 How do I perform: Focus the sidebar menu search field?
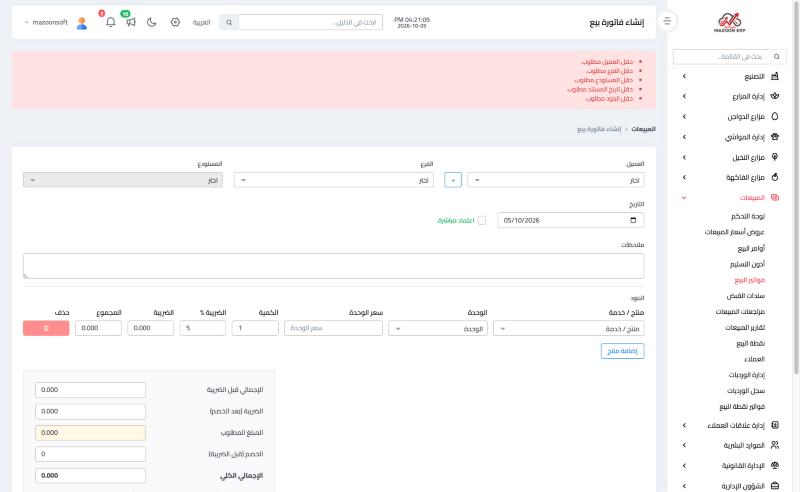729,57
